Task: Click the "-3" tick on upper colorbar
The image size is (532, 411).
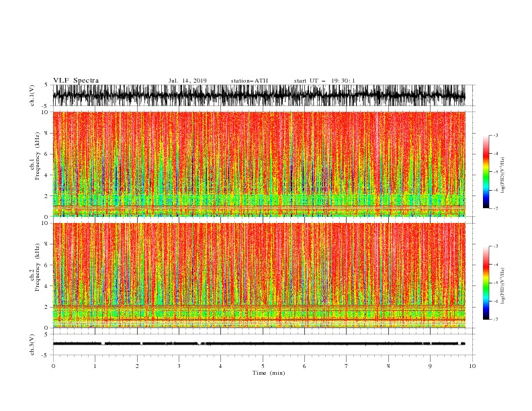Action: click(x=496, y=135)
